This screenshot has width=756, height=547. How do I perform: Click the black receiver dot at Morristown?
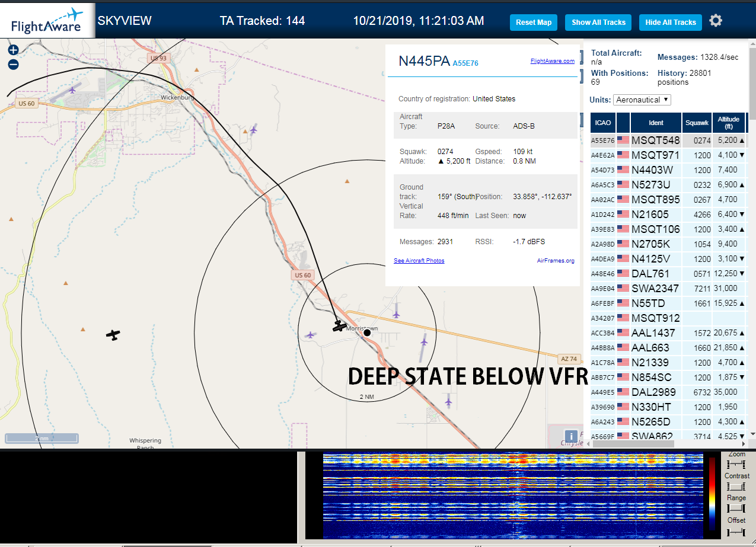tap(367, 332)
